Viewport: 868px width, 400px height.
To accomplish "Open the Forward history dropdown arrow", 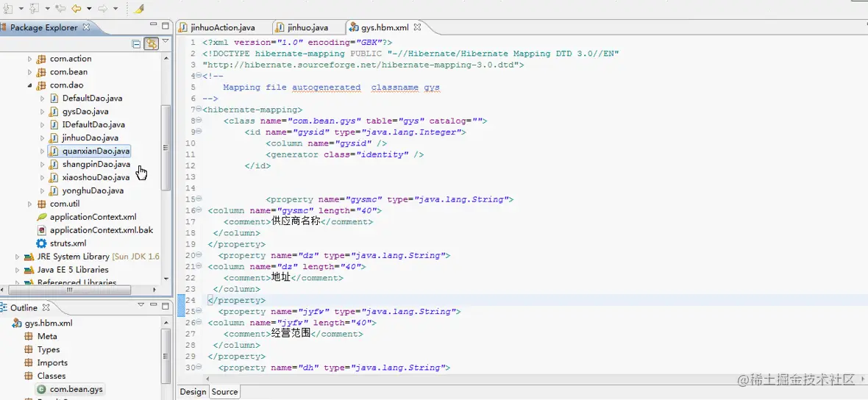I will 115,9.
